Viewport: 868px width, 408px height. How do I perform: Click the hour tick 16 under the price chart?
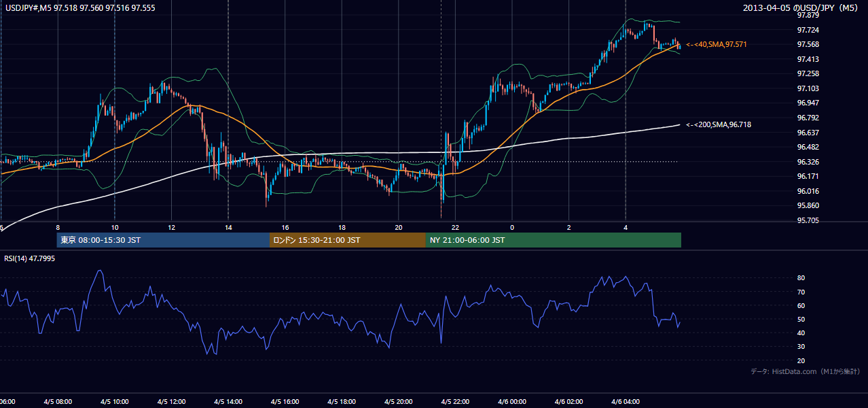coord(285,228)
